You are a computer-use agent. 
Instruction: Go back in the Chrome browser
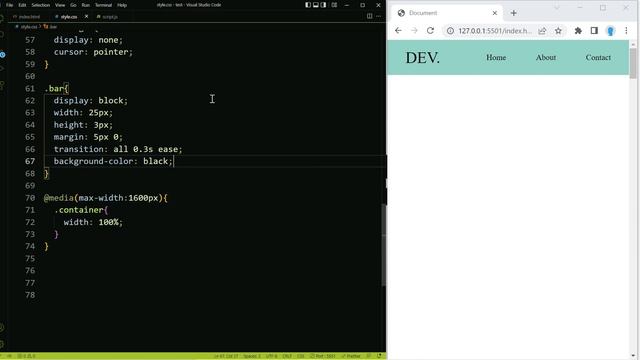[x=398, y=31]
